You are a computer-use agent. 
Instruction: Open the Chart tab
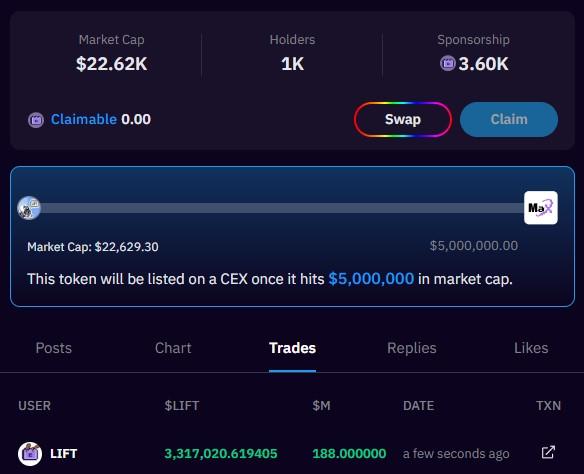point(173,348)
